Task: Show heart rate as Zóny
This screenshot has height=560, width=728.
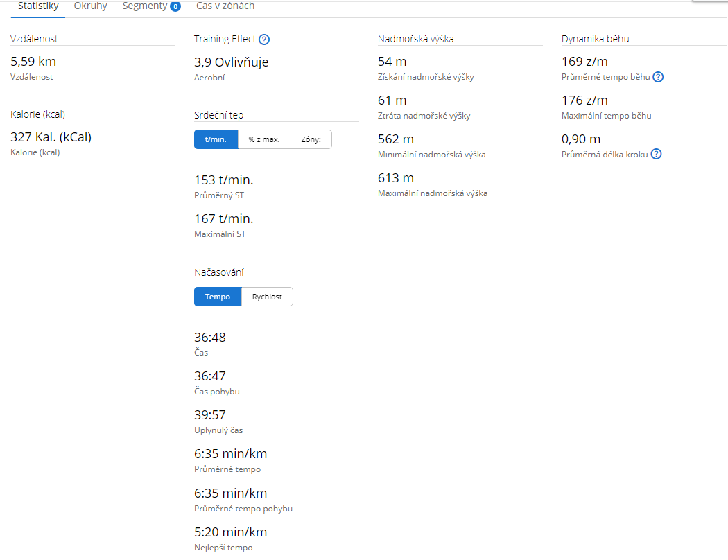Action: coord(311,139)
